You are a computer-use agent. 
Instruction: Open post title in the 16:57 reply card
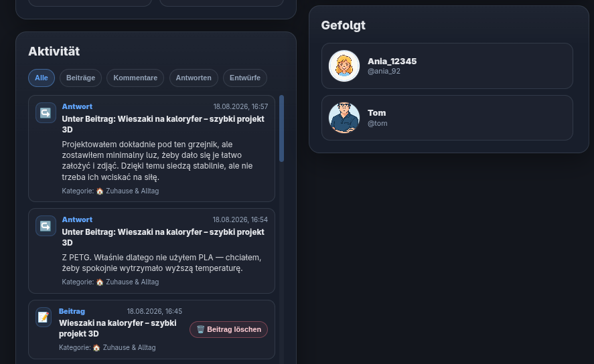coord(163,124)
